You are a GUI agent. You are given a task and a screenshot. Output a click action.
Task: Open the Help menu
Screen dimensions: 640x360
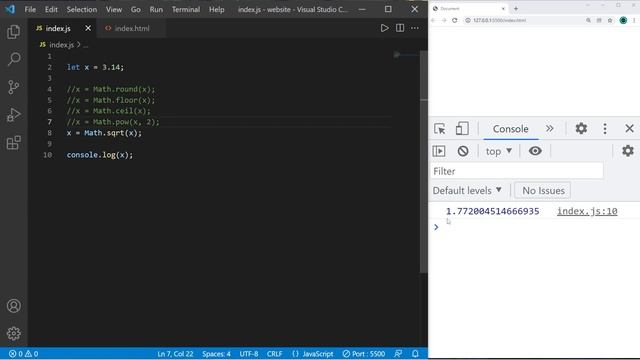217,9
